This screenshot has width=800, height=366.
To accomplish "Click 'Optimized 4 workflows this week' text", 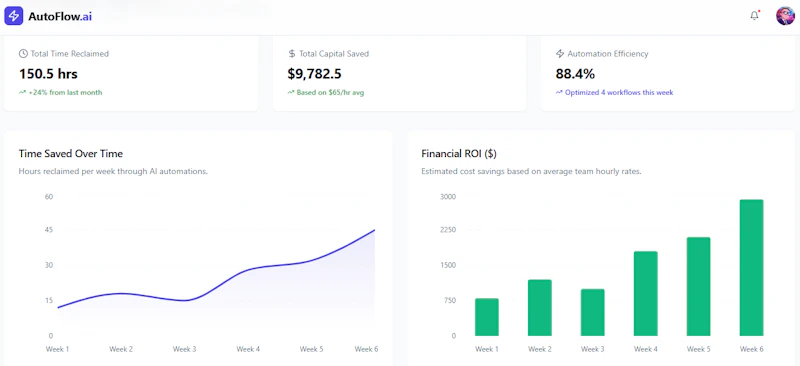I will [x=619, y=92].
